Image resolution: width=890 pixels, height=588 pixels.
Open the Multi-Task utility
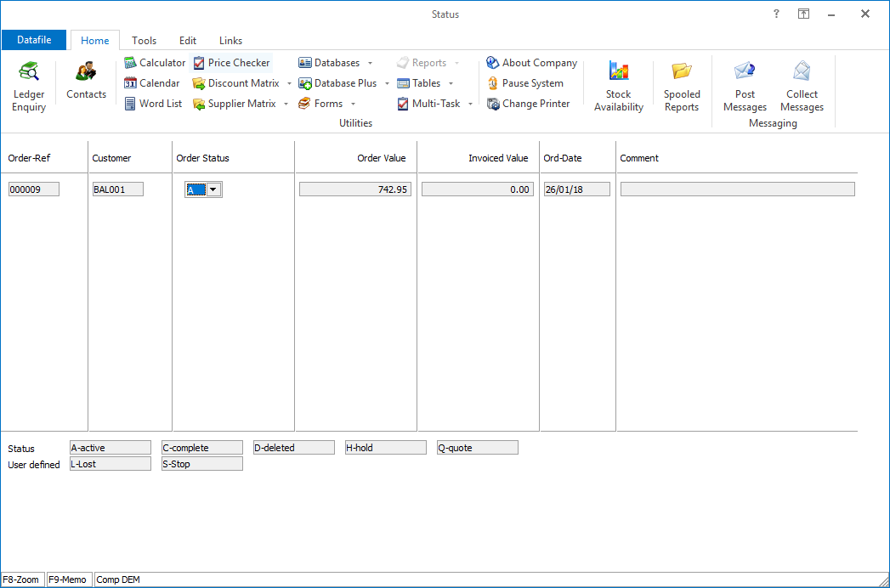(428, 104)
